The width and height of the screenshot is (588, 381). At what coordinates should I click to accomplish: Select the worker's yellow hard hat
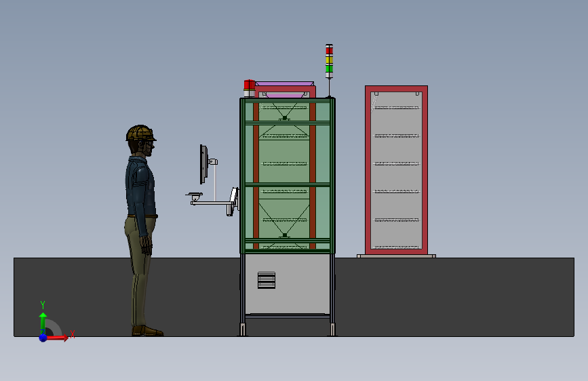(140, 133)
